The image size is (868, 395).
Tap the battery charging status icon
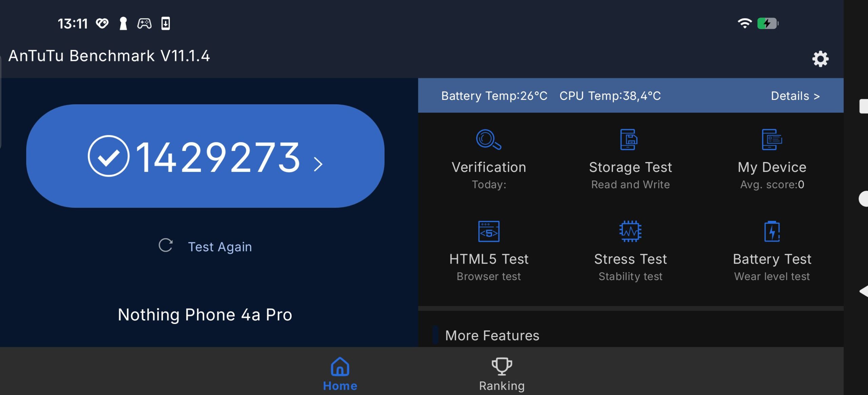(x=768, y=23)
